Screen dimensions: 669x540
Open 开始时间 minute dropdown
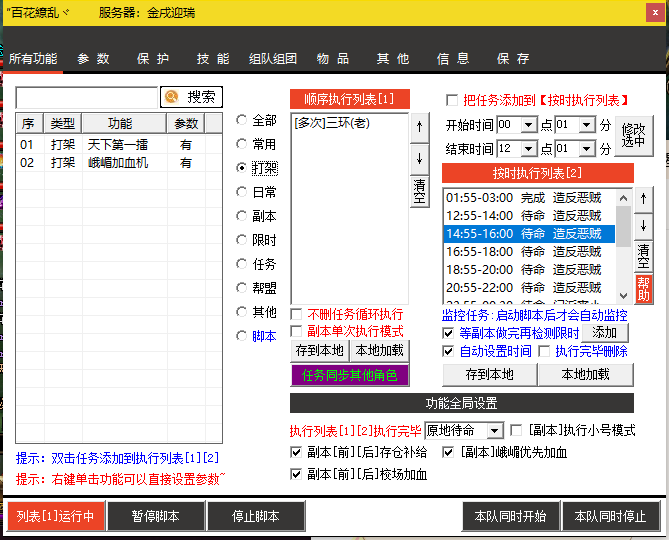(587, 125)
